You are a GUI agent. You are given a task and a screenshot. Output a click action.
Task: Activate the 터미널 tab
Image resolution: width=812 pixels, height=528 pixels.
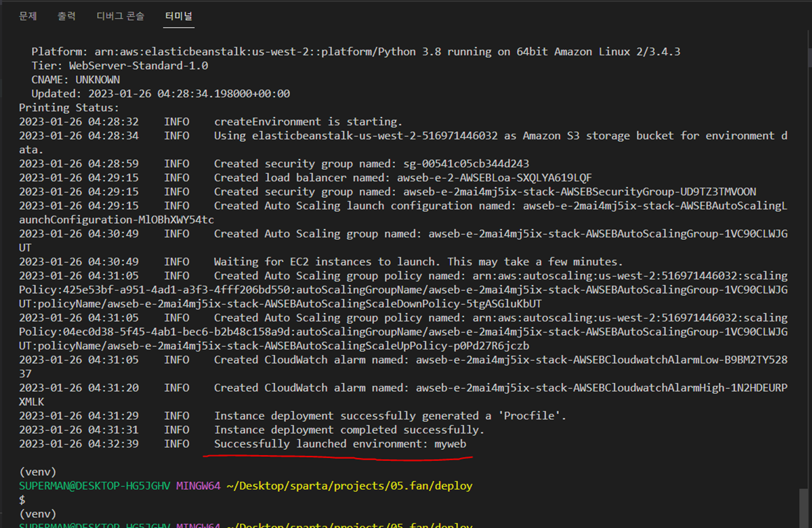click(179, 16)
